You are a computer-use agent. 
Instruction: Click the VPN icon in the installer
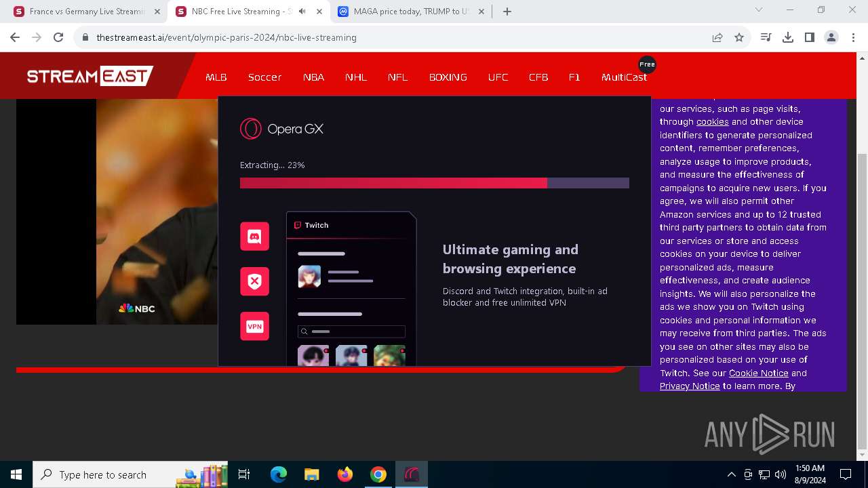click(x=254, y=326)
